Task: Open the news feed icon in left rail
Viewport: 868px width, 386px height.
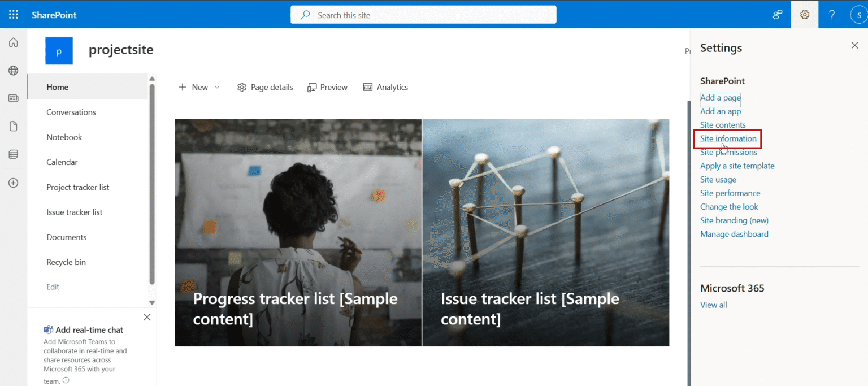Action: 13,98
